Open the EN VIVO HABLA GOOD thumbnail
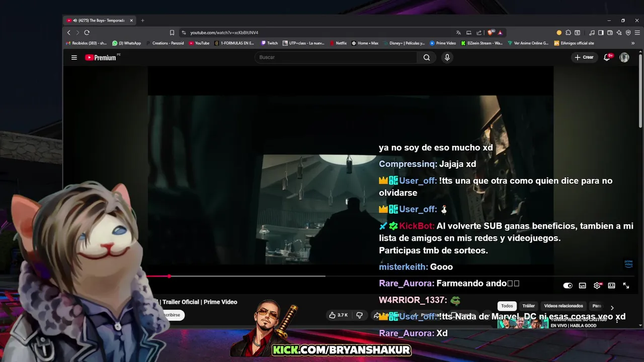Screen dimensions: 644x362 click(523, 323)
